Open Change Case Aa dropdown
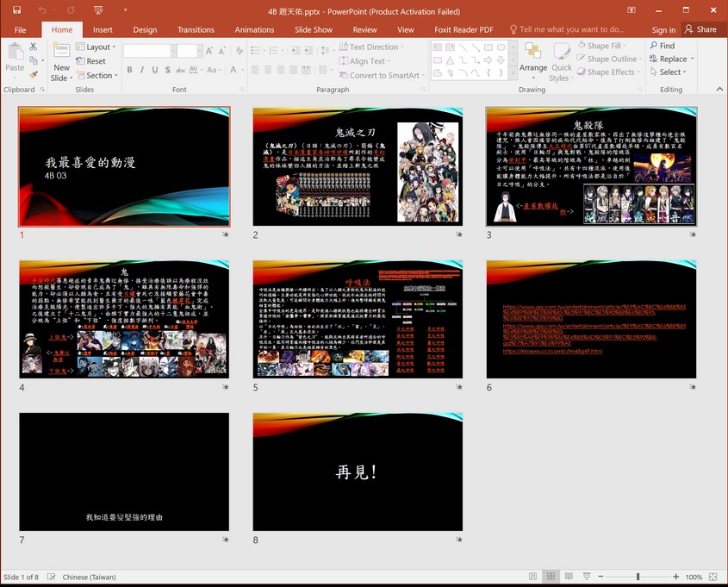Screen dimensions: 728x587 [x=214, y=70]
